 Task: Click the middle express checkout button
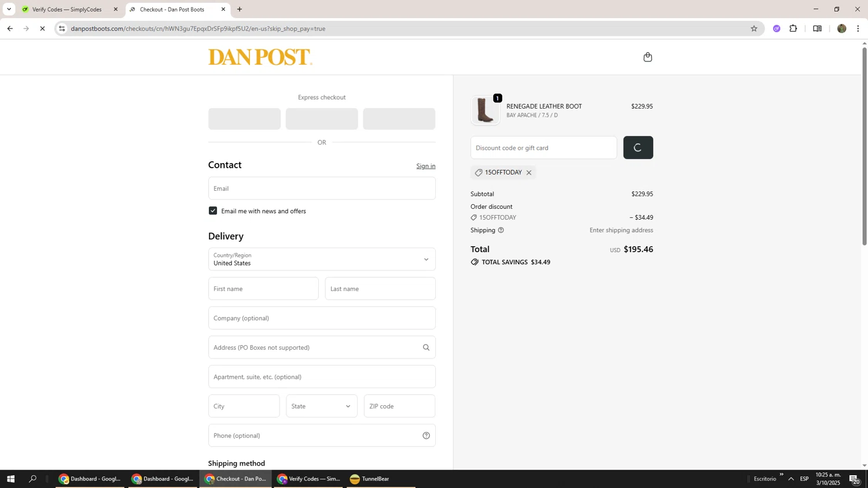click(322, 119)
